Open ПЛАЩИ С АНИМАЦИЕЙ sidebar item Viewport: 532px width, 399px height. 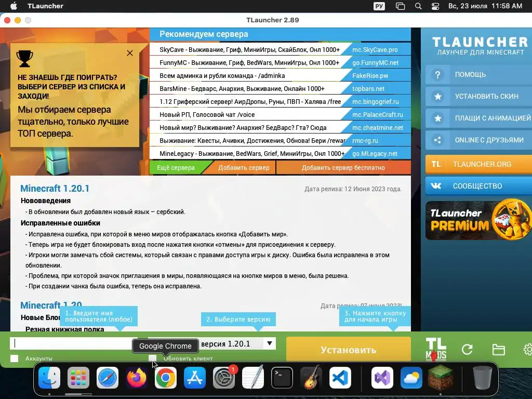[x=478, y=118]
